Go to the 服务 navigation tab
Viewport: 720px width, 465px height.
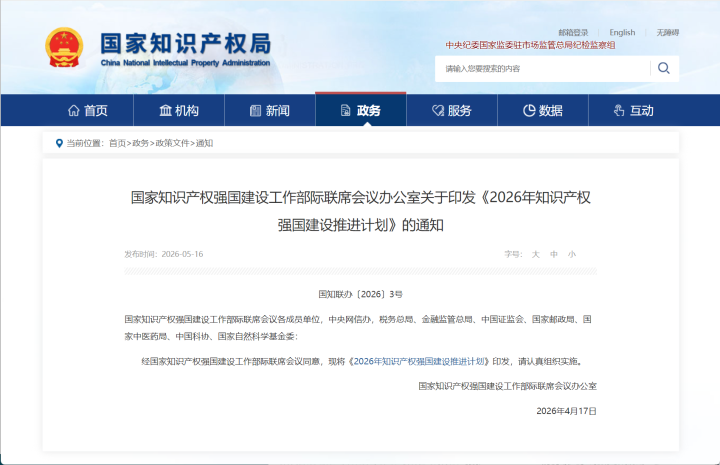(x=452, y=110)
